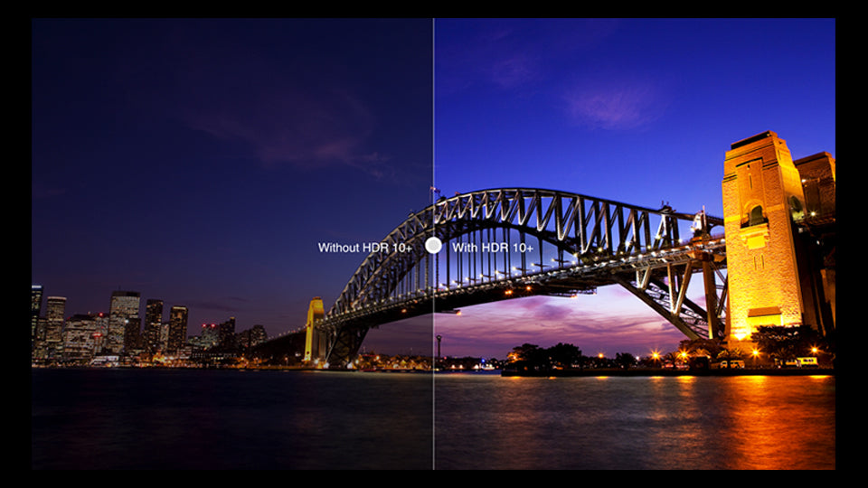Click the 'With HDR 10+' label

[x=493, y=248]
